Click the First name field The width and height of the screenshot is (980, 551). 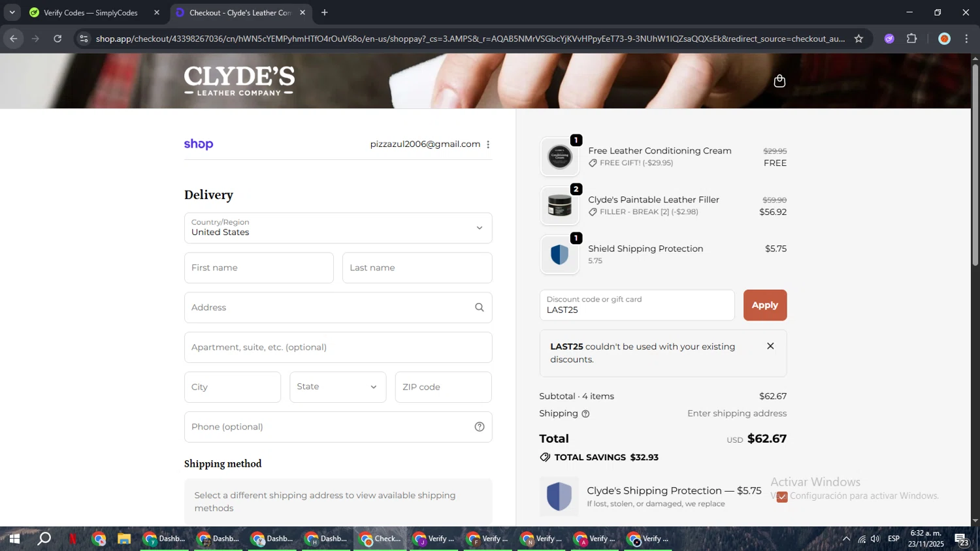(x=259, y=268)
